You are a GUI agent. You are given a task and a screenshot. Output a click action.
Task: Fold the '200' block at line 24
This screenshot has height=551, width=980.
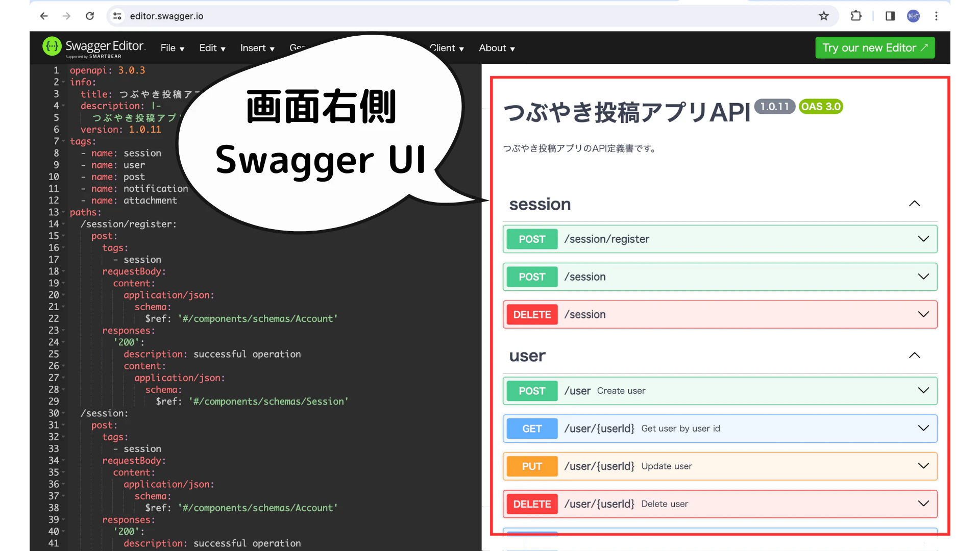(63, 342)
